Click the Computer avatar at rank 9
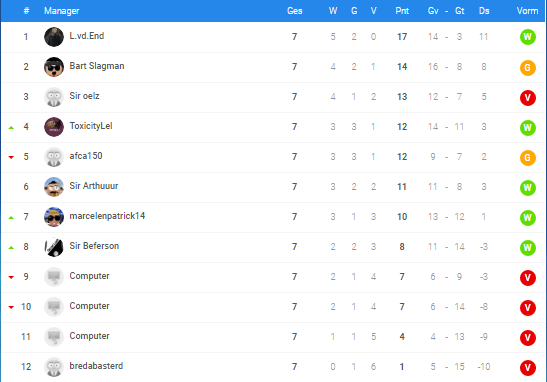 tap(54, 277)
